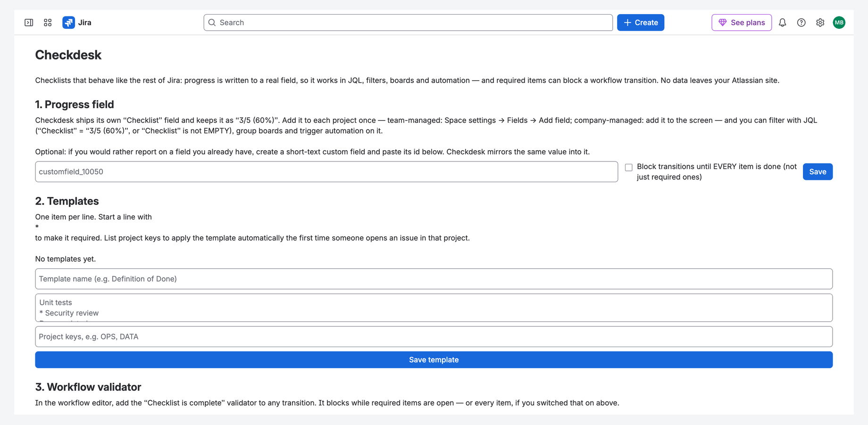Click the customfield_10050 field id input
This screenshot has width=868, height=425.
(326, 172)
